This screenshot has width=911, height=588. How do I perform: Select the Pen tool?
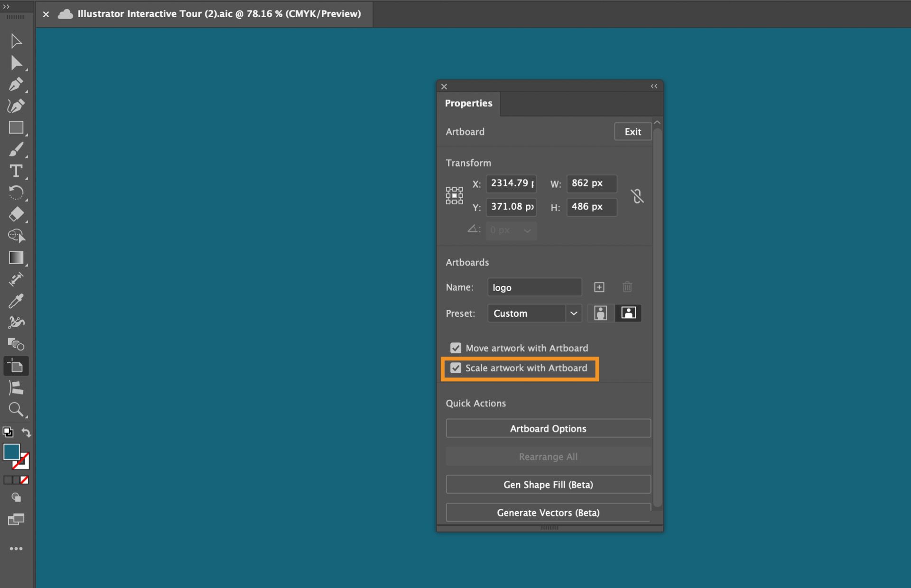[x=16, y=84]
